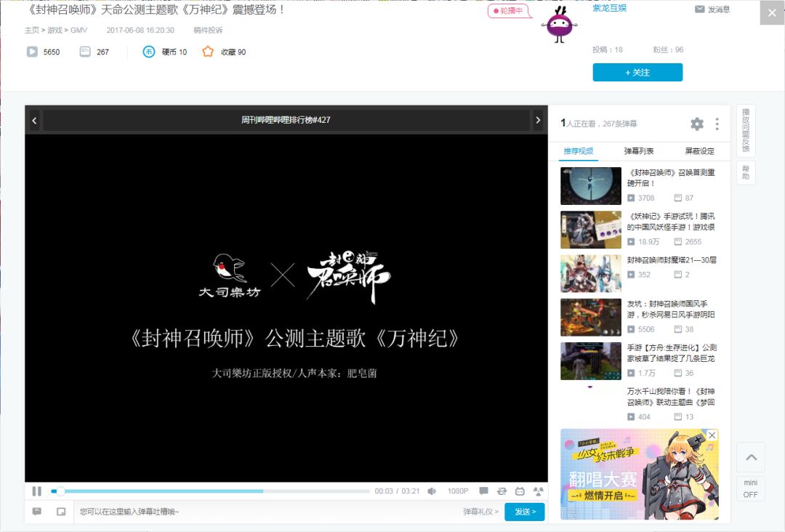Switch to 弹幕列表 tab
The height and width of the screenshot is (532, 785).
(x=639, y=151)
